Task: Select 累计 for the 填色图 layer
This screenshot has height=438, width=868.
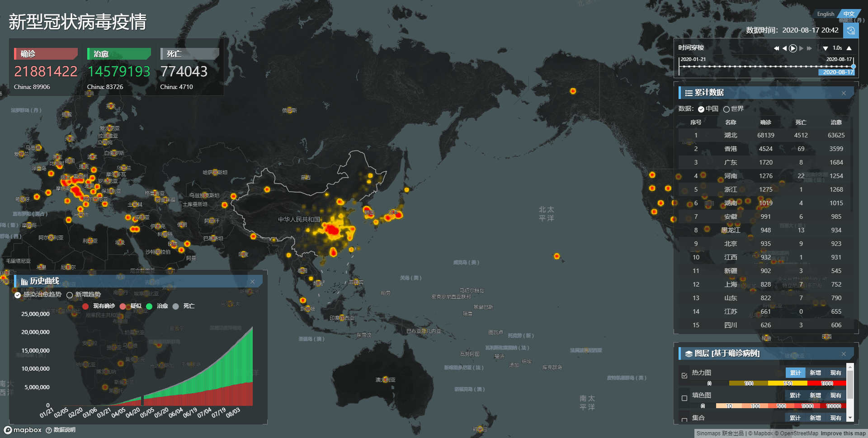Action: tap(795, 396)
